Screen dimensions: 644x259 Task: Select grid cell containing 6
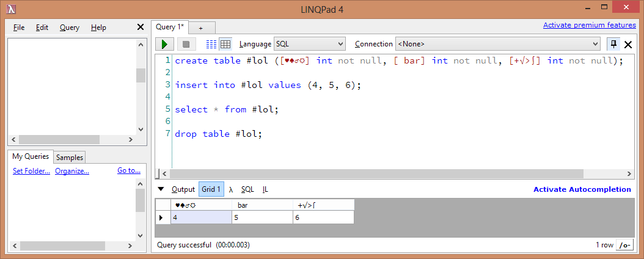tap(324, 217)
